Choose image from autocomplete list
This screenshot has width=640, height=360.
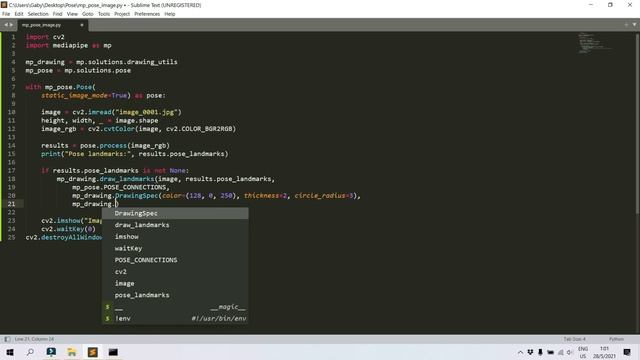coord(175,283)
